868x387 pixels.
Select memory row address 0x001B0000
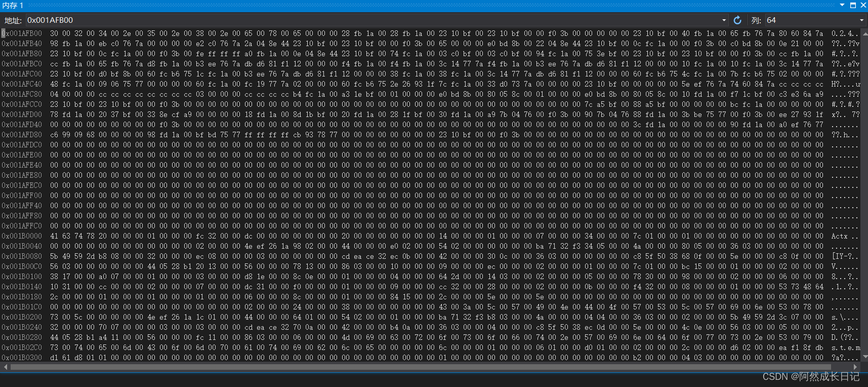pyautogui.click(x=22, y=236)
